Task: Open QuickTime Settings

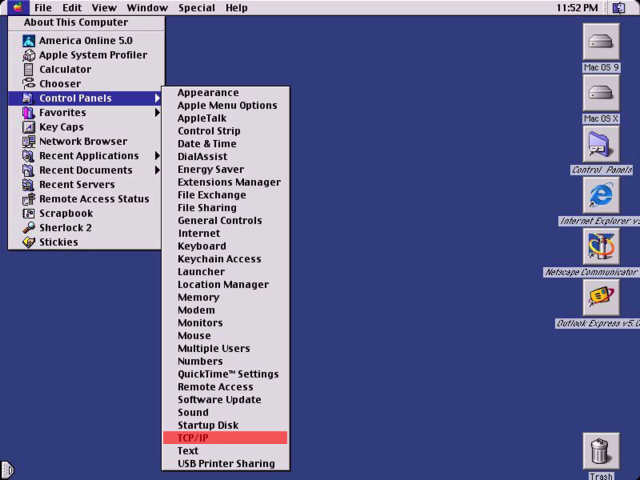Action: click(x=225, y=374)
